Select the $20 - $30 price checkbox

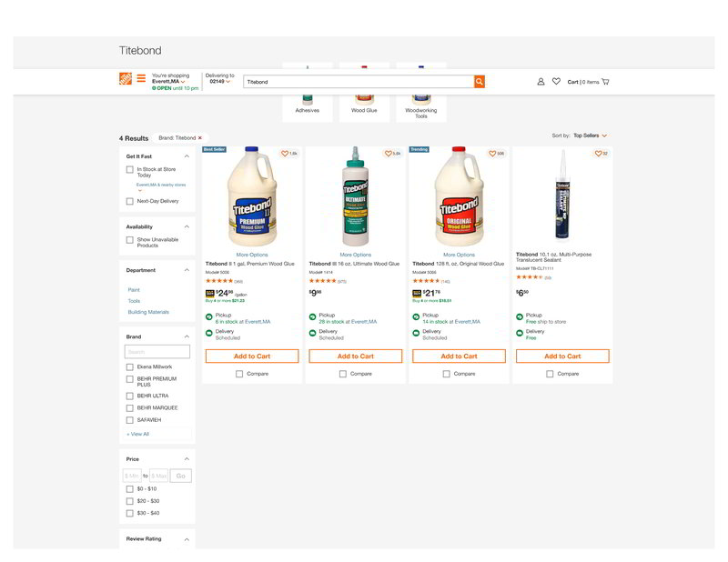pos(130,501)
